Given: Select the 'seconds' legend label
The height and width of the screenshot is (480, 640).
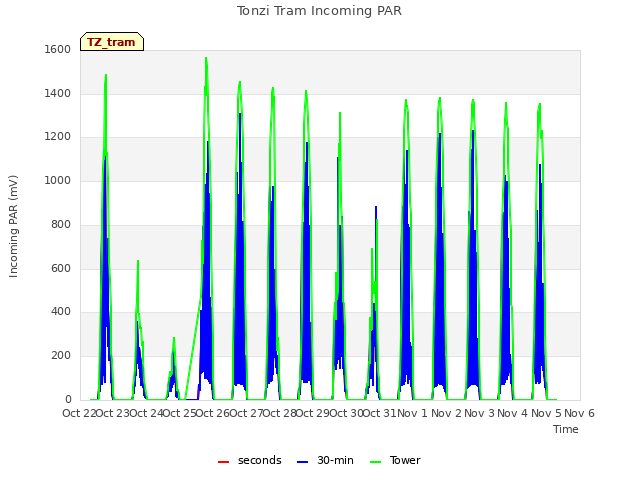Looking at the screenshot, I should pos(260,460).
